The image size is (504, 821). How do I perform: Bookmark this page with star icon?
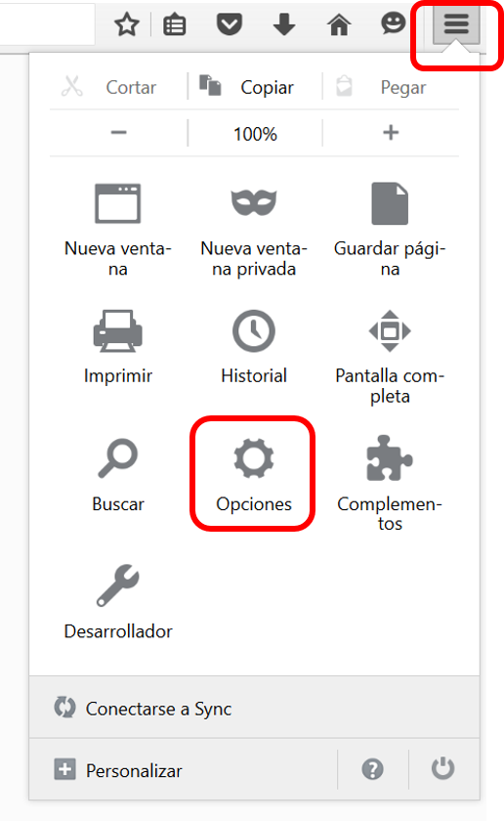tap(127, 24)
